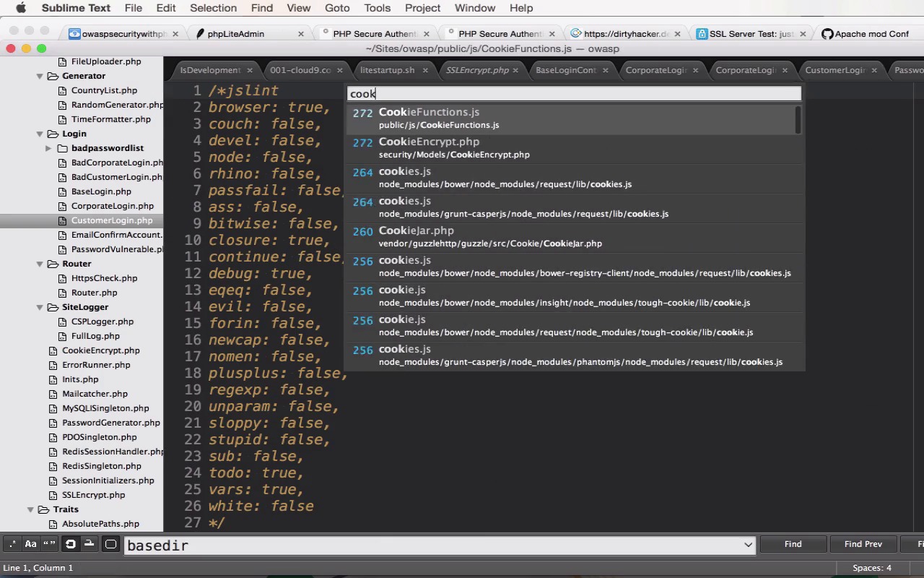The width and height of the screenshot is (924, 578).
Task: Switch to the litestartup.sh tab
Action: pos(388,70)
